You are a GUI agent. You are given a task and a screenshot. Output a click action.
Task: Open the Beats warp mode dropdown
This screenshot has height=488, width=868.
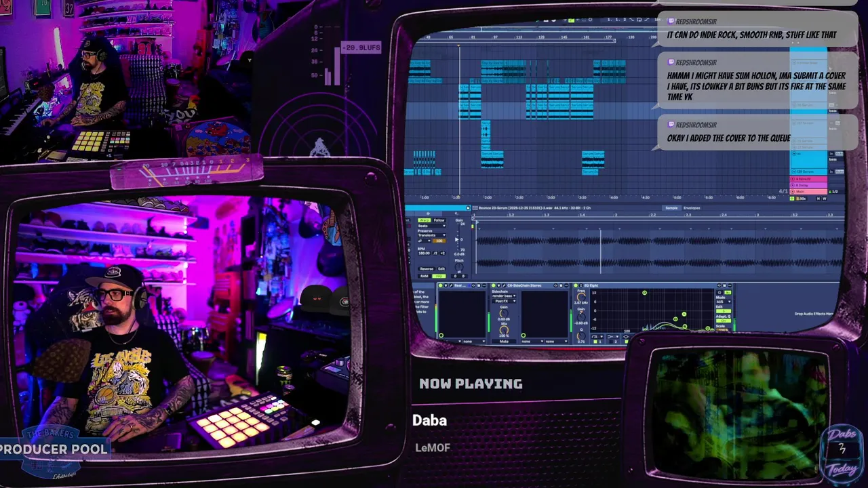431,226
